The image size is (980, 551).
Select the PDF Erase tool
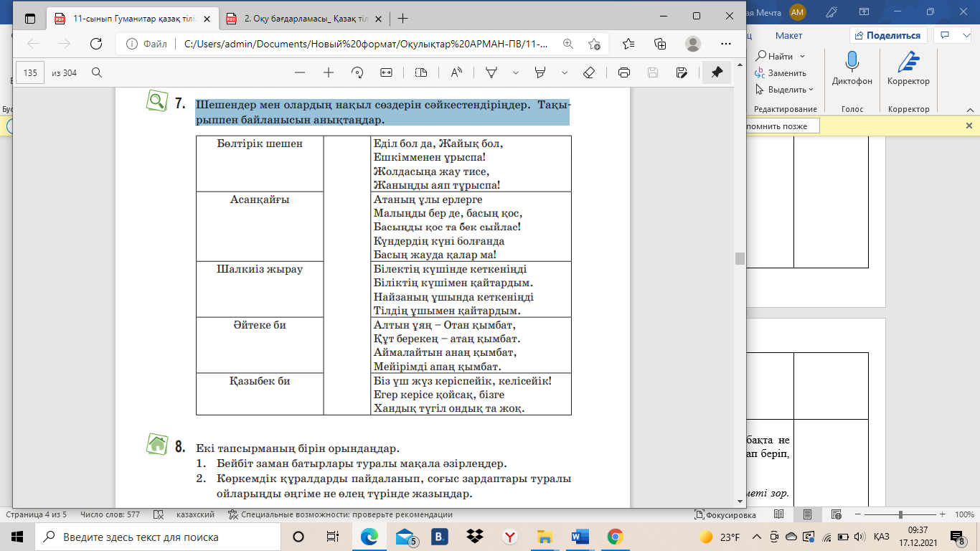pyautogui.click(x=589, y=72)
